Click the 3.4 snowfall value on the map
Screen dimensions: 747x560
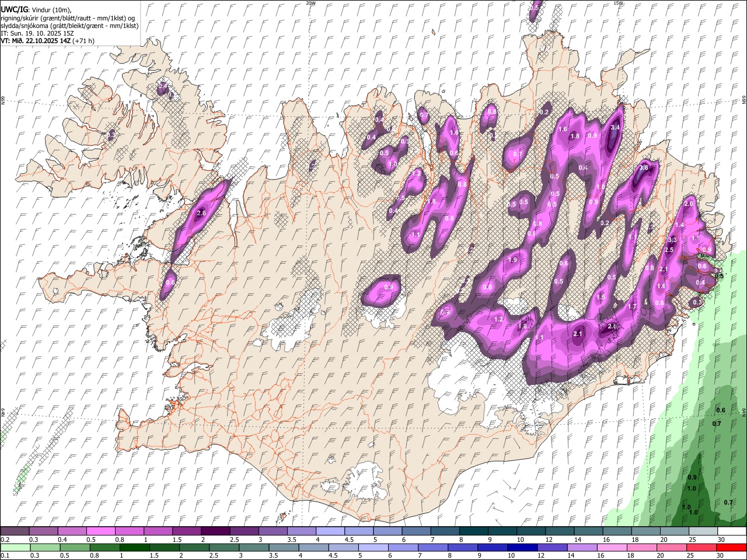[x=615, y=127]
